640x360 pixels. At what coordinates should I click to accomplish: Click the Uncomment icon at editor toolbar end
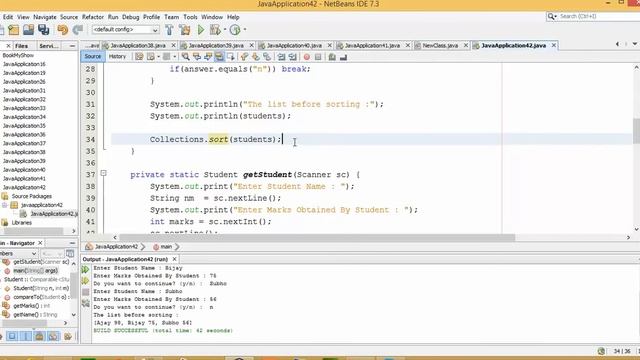(x=343, y=57)
